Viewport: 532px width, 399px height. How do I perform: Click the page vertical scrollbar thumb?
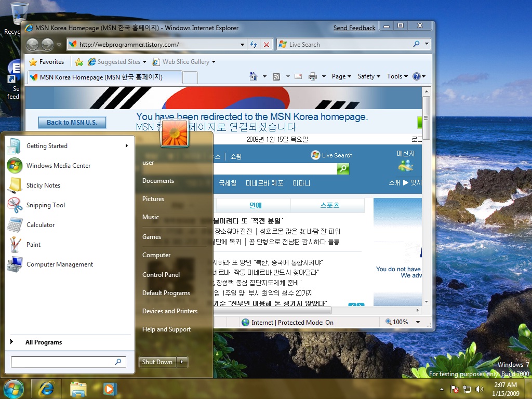click(427, 118)
